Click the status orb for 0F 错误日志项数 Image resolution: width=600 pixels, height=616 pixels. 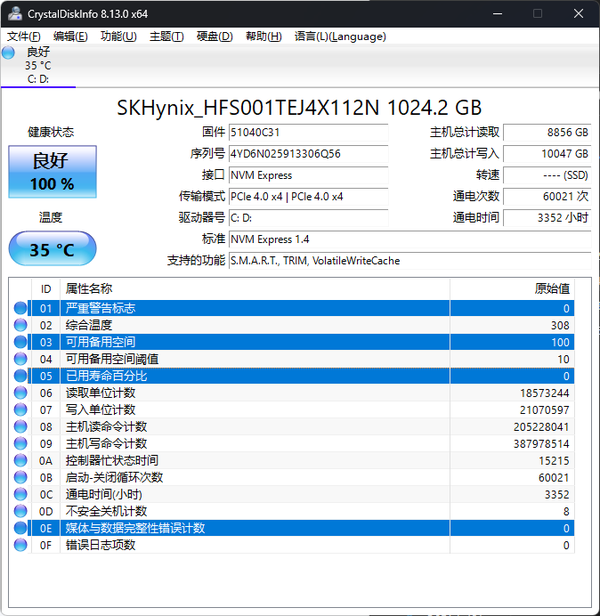20,544
